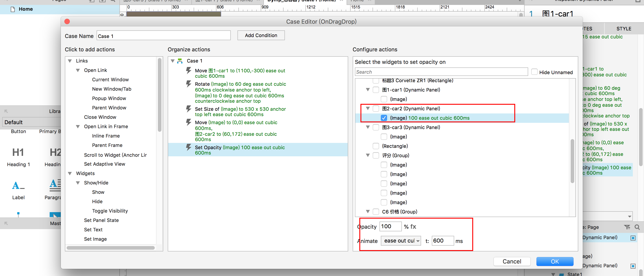Collapse the 评分 Group tree node
The width and height of the screenshot is (644, 276).
coord(368,155)
